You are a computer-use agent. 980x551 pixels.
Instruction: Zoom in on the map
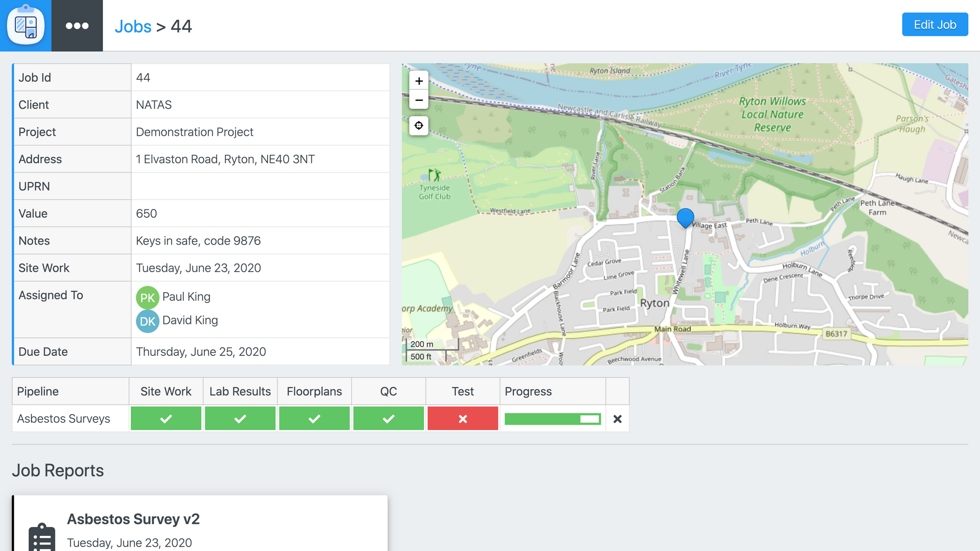[x=419, y=81]
